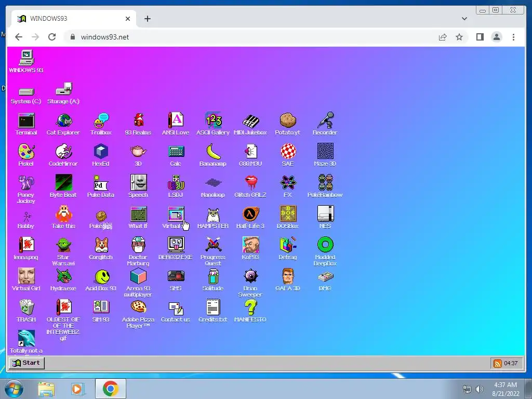The width and height of the screenshot is (532, 399).
Task: Open Take this icon
Action: tap(64, 214)
